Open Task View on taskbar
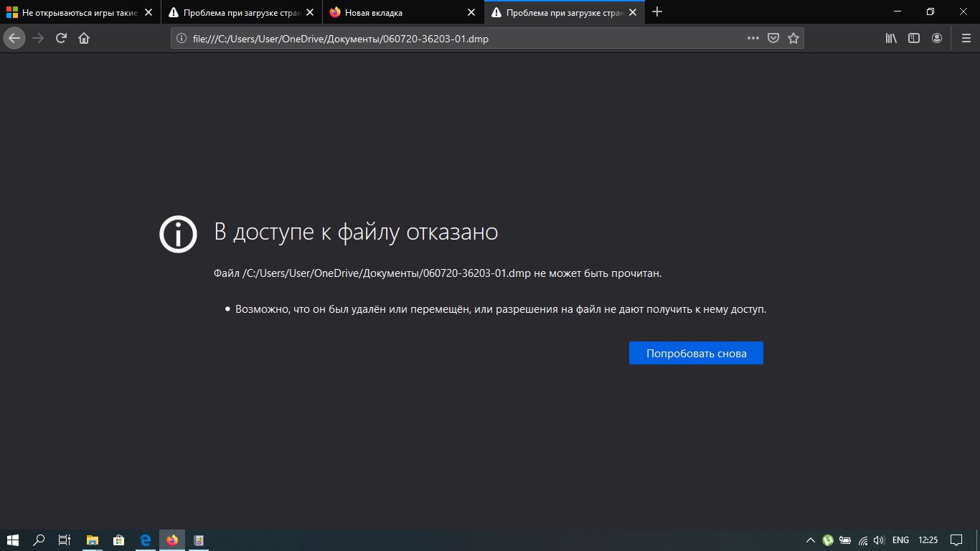This screenshot has width=980, height=551. pyautogui.click(x=65, y=540)
